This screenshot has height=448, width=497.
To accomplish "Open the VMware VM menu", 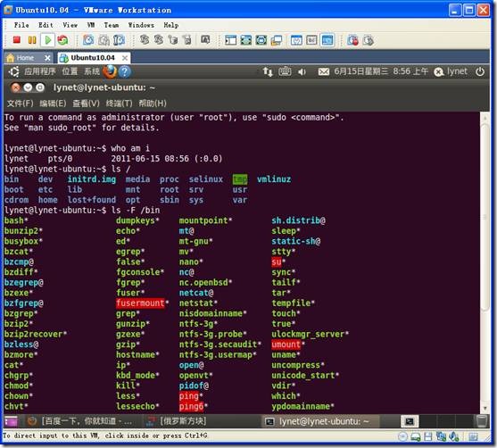I will (91, 25).
